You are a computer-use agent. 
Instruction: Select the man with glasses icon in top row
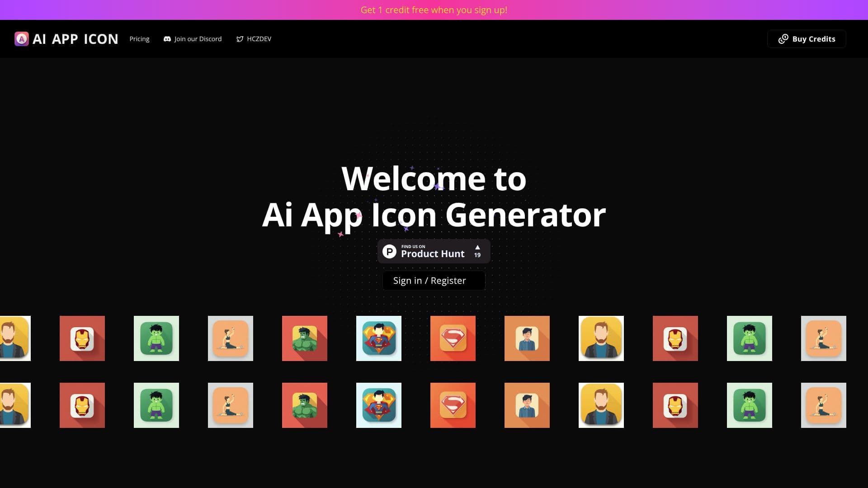tap(527, 338)
